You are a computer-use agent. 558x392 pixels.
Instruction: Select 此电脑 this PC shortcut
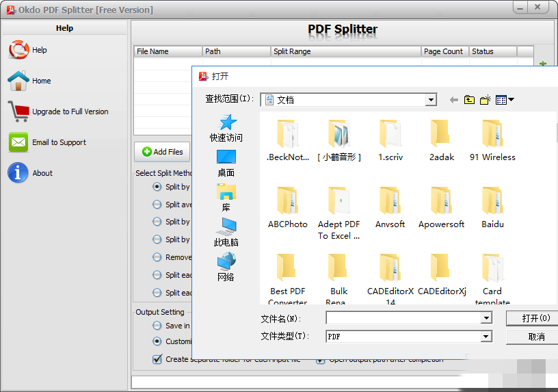point(226,233)
